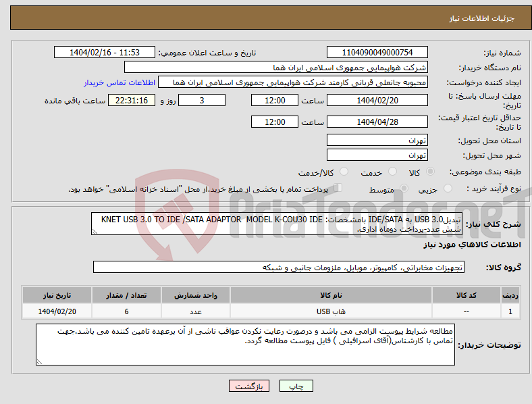
Task: Click the تاریخ نیاز column header
Action: (x=57, y=295)
